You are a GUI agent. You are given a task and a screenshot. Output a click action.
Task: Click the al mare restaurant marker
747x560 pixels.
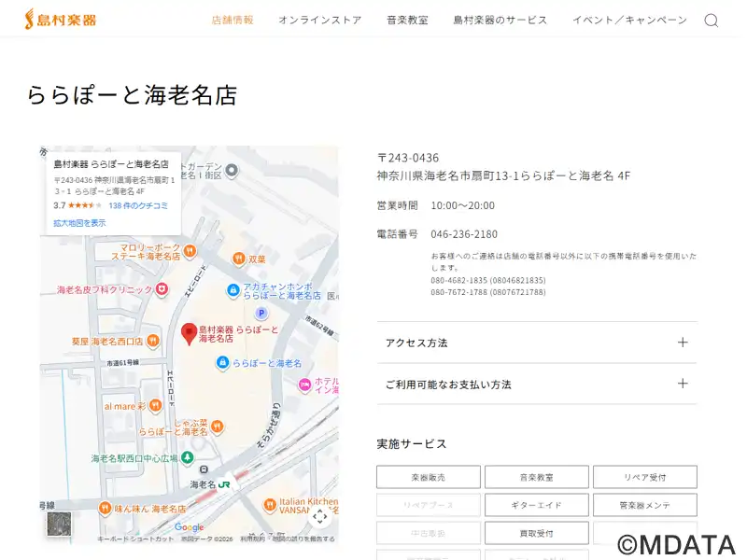coord(156,407)
